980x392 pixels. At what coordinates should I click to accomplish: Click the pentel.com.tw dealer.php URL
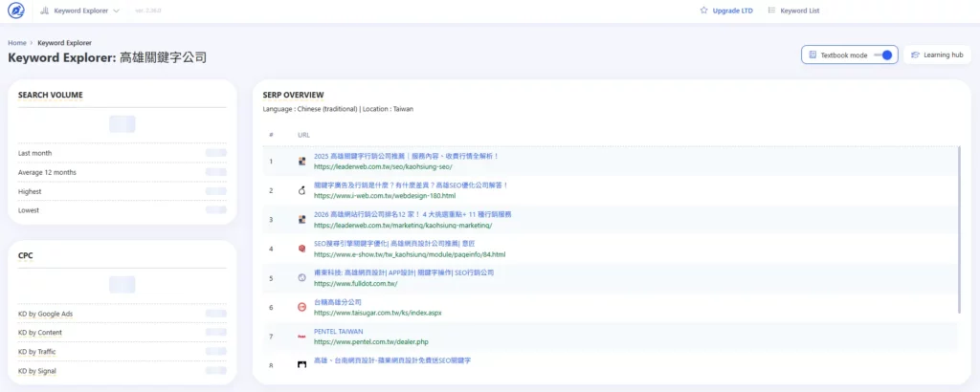(370, 342)
